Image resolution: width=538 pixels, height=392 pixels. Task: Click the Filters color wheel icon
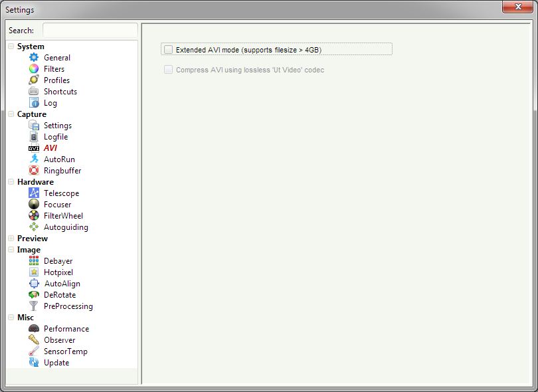click(x=34, y=68)
